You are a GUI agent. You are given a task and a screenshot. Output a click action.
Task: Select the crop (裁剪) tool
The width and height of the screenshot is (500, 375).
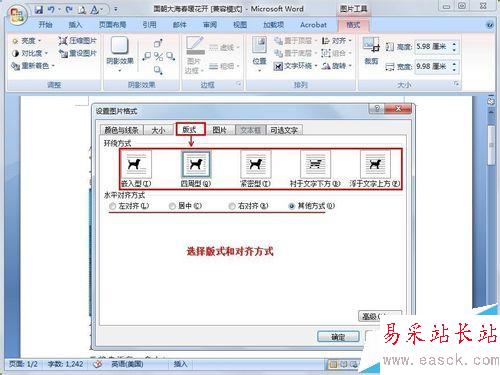point(371,51)
